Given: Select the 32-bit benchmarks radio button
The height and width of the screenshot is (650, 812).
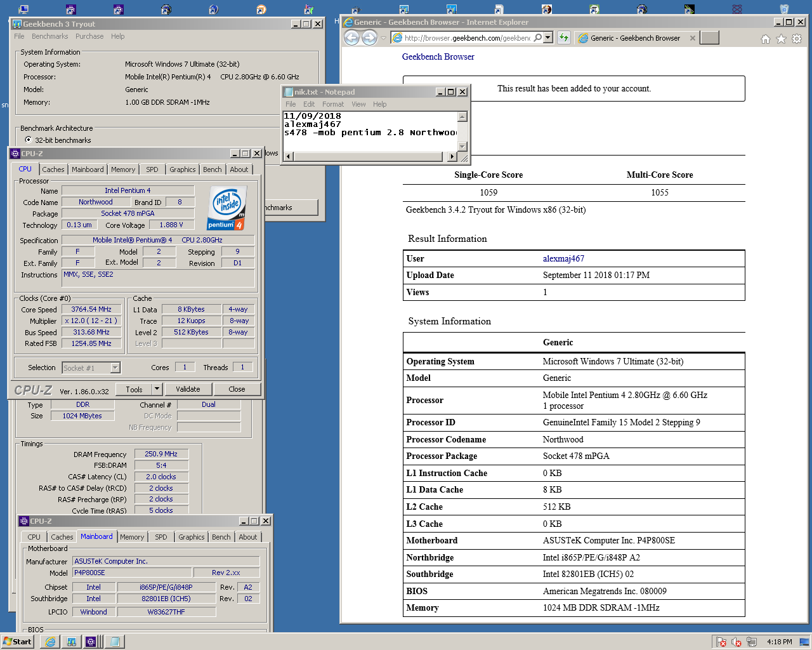Looking at the screenshot, I should tap(28, 140).
